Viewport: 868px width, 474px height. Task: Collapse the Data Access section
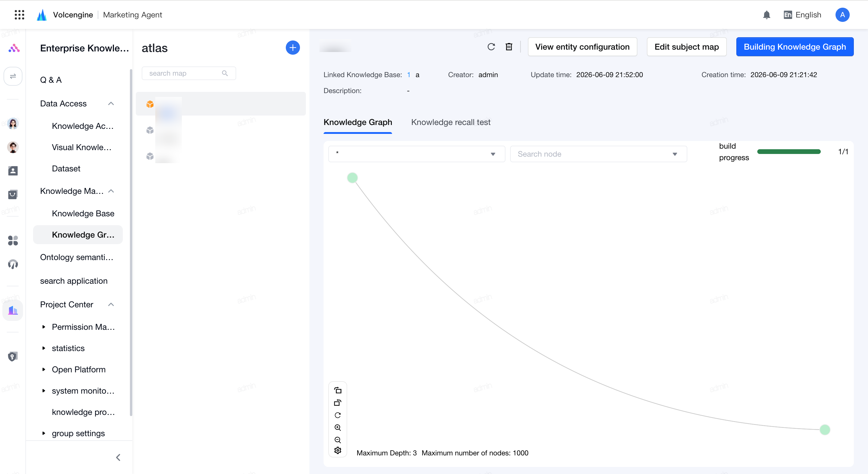click(x=111, y=103)
